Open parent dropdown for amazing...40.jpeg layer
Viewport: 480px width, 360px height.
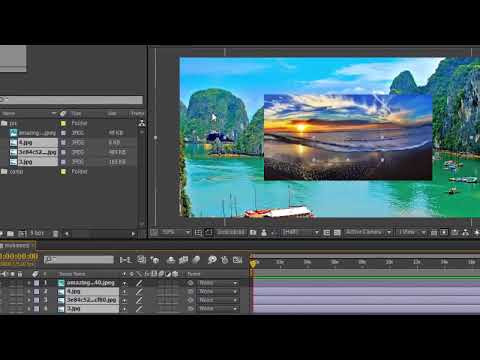point(217,283)
